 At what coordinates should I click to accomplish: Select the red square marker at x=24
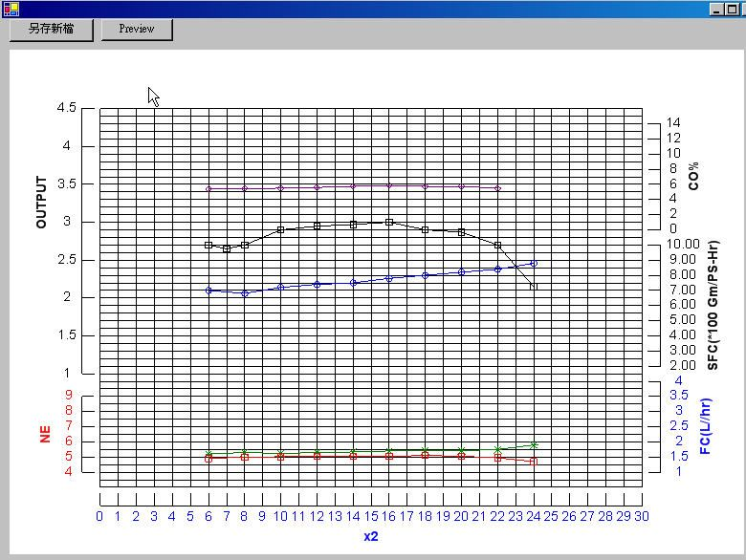[x=534, y=462]
